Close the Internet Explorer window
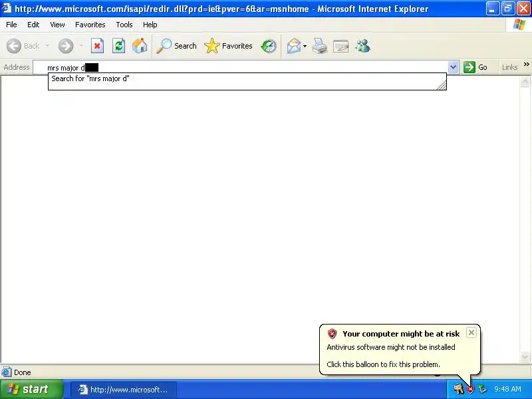This screenshot has width=532, height=399. click(524, 9)
